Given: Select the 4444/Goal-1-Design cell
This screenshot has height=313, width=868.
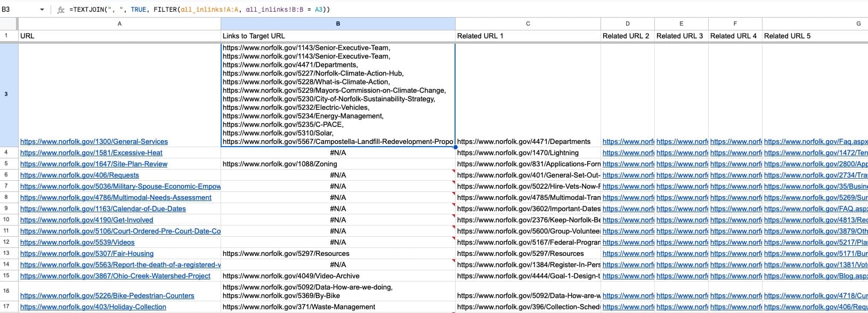Looking at the screenshot, I should (528, 276).
